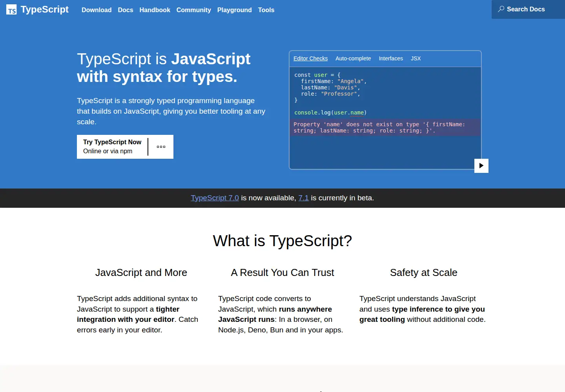Launch the Playground from the header
Screen dimensions: 565x392
tap(234, 10)
